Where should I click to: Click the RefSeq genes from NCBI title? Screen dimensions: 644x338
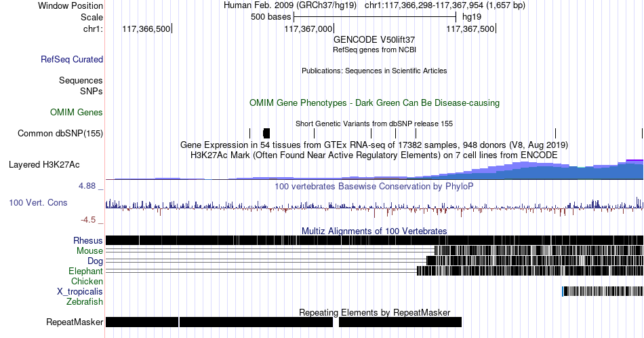point(374,50)
